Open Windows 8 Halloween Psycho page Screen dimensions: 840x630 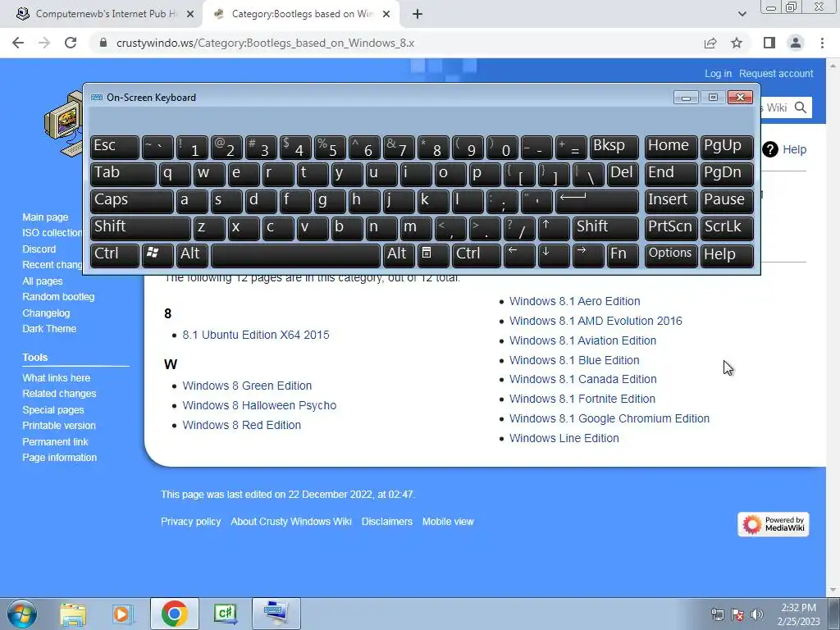(x=259, y=405)
